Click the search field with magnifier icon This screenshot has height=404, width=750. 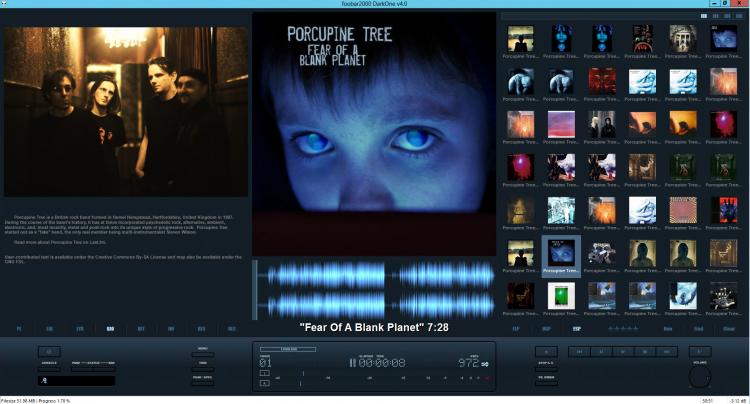(77, 381)
